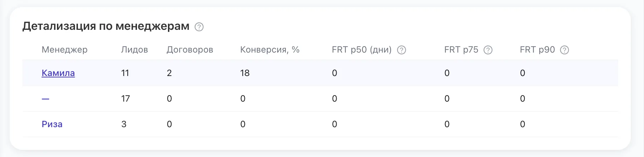The height and width of the screenshot is (157, 644).
Task: Click help icon beside FRT p50 (дни)
Action: pos(401,50)
